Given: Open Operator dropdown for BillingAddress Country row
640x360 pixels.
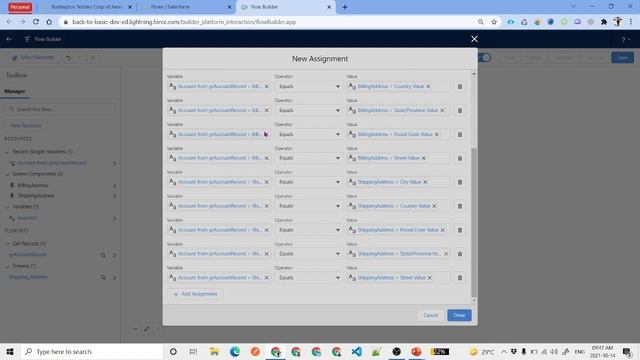Looking at the screenshot, I should [309, 87].
